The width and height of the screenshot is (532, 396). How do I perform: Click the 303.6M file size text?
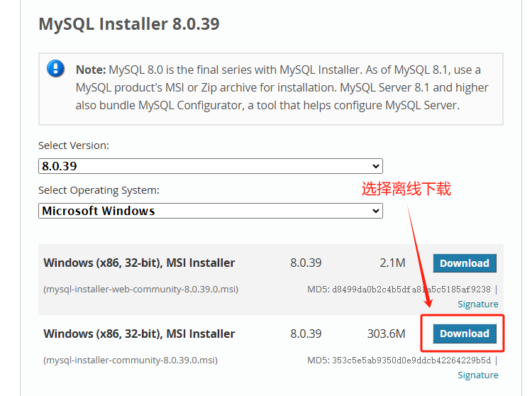pos(386,334)
